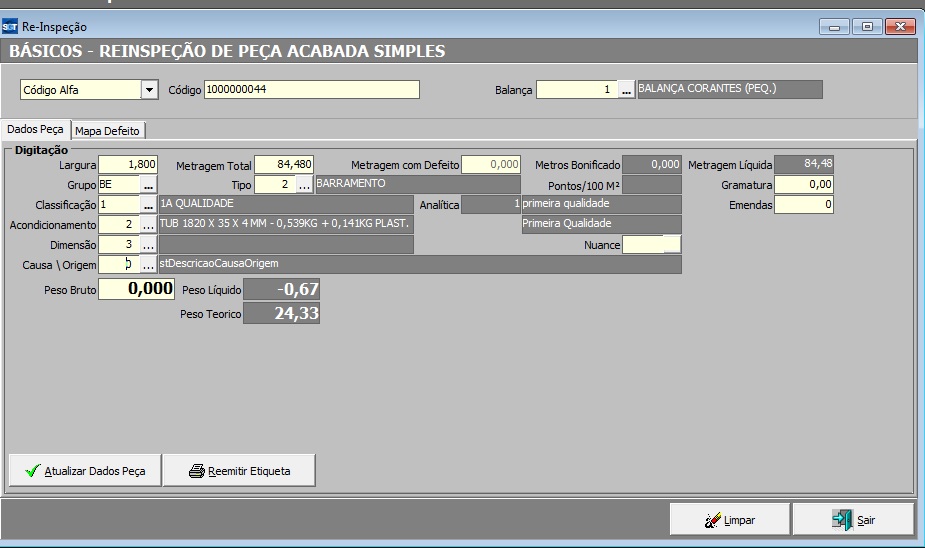Open the Dimensão lookup ellipsis button
Screen dimensions: 925x548
tap(148, 245)
